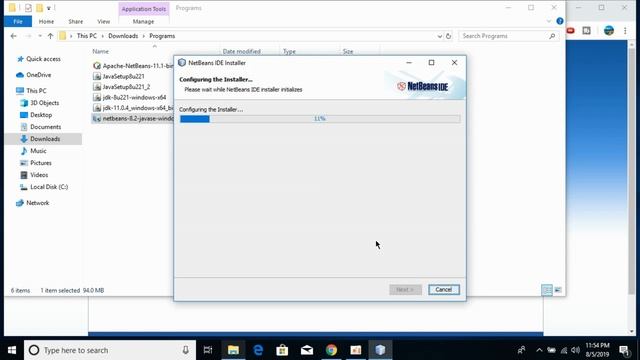Sort files by Type column
Screen dimensions: 640x360
pyautogui.click(x=289, y=51)
